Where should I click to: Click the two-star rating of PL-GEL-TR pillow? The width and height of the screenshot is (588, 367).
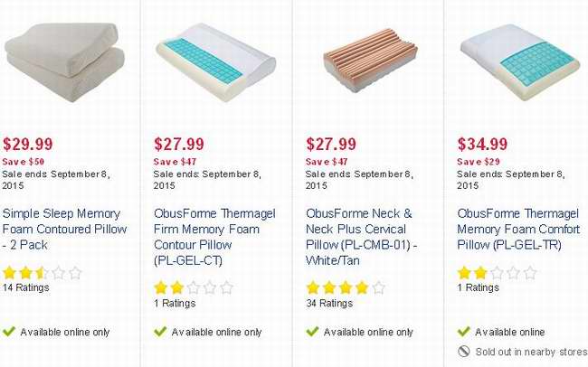click(498, 273)
